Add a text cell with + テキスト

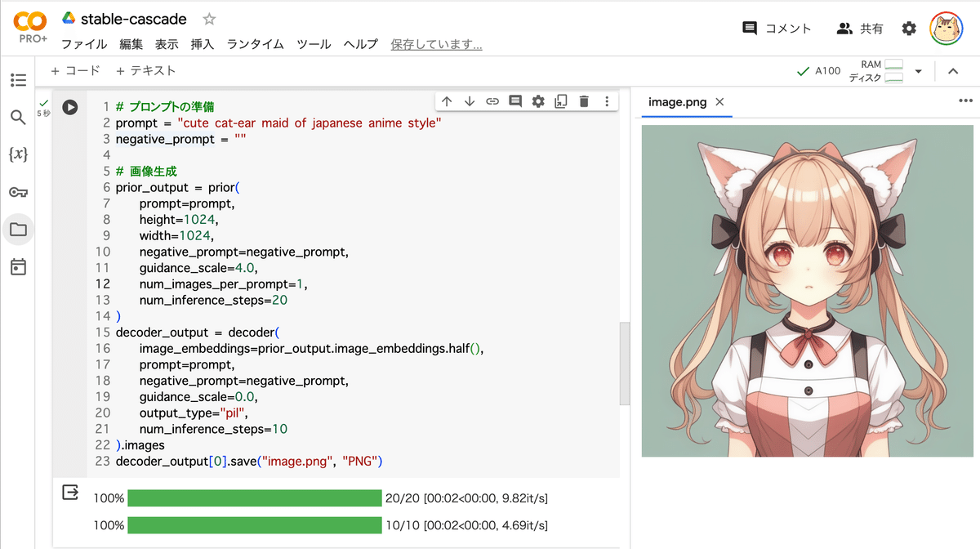point(145,71)
